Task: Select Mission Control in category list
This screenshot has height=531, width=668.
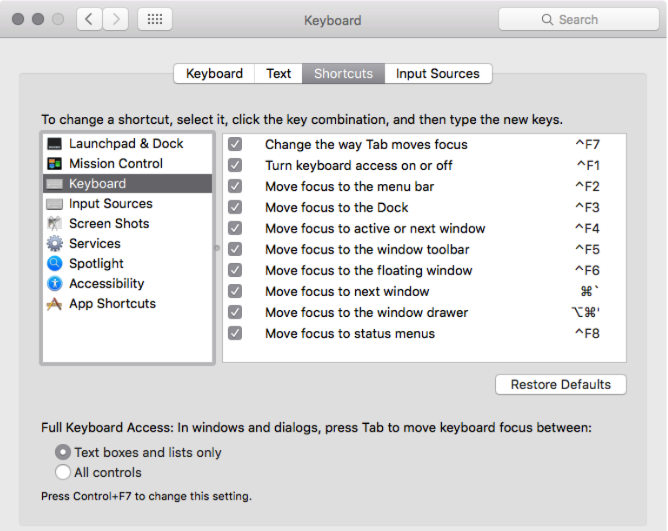Action: point(127,164)
